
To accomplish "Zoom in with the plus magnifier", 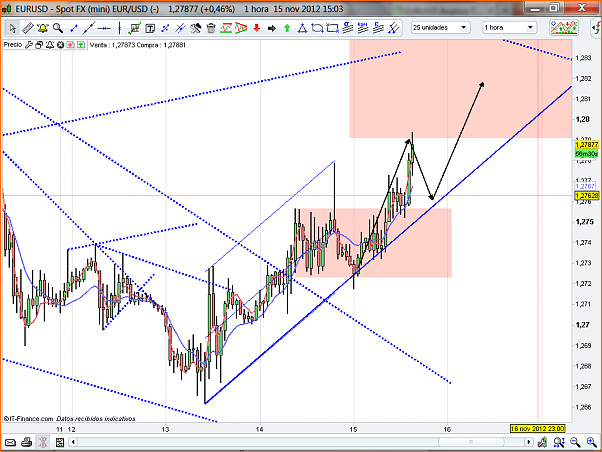I will click(592, 443).
